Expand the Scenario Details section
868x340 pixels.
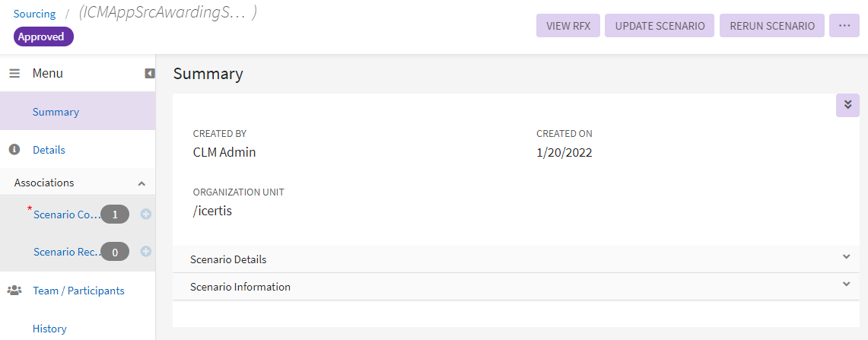click(x=846, y=257)
